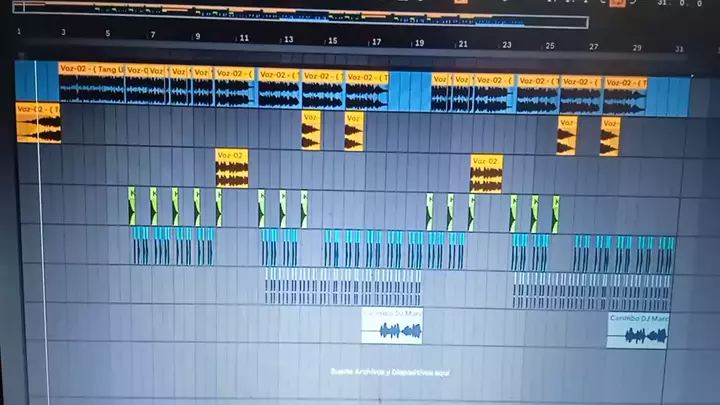This screenshot has width=720, height=405.
Task: Select the Colombo DJ Mars clip near bar 17
Action: point(391,326)
